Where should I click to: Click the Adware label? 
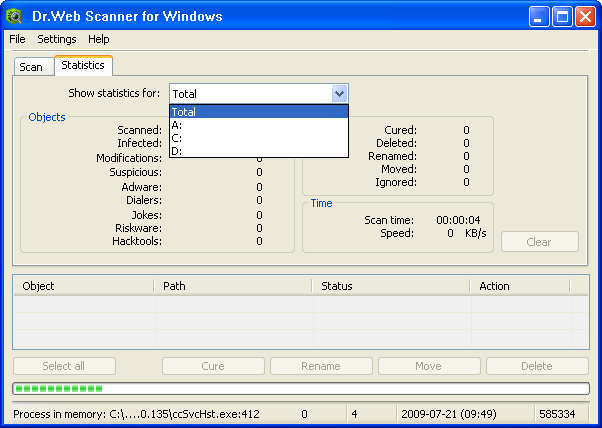[142, 187]
